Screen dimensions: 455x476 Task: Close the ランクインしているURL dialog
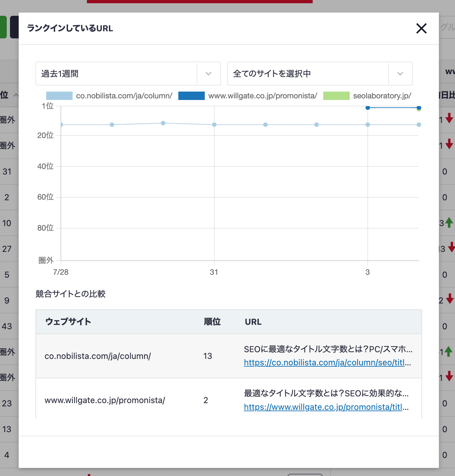[421, 28]
